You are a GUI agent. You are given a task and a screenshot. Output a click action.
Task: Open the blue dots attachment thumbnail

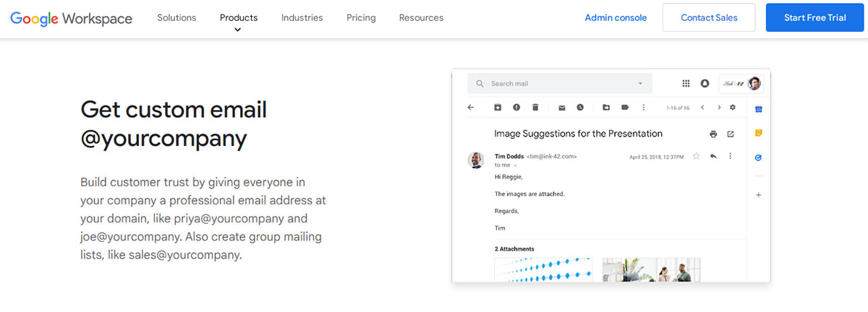[543, 270]
